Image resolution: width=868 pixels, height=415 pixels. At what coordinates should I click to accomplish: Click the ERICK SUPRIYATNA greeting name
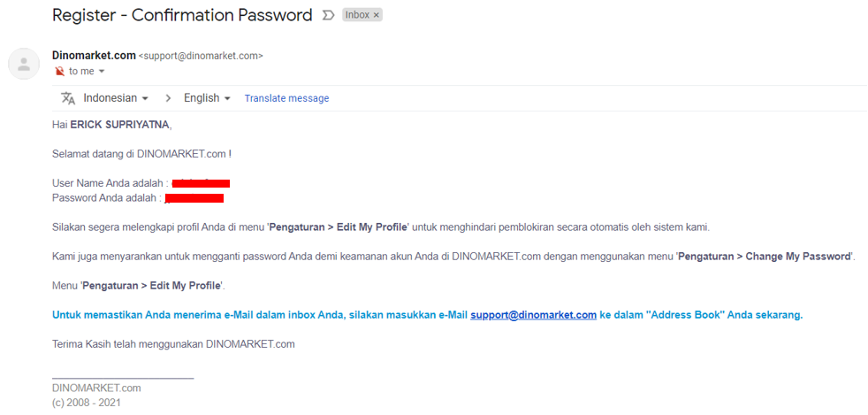[120, 126]
